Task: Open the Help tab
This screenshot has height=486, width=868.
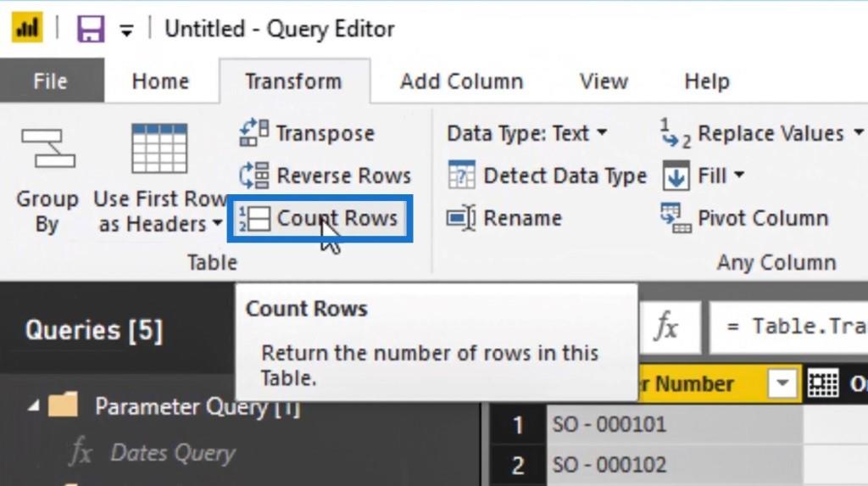Action: (707, 81)
